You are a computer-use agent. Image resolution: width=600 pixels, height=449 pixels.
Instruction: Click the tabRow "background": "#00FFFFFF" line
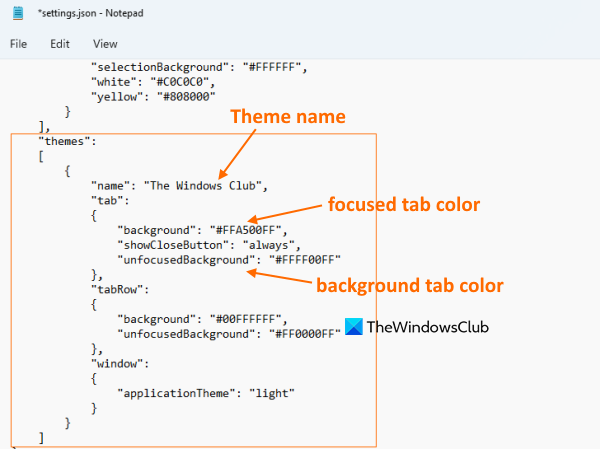click(x=202, y=320)
